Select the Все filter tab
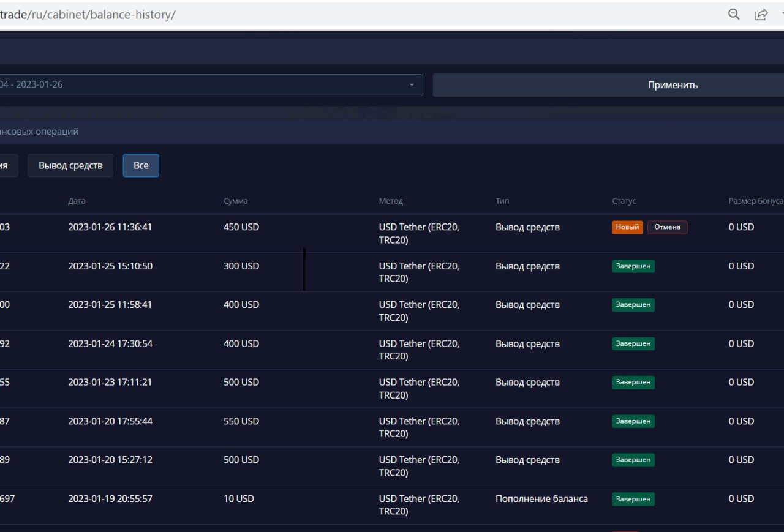This screenshot has width=784, height=532. pyautogui.click(x=141, y=166)
